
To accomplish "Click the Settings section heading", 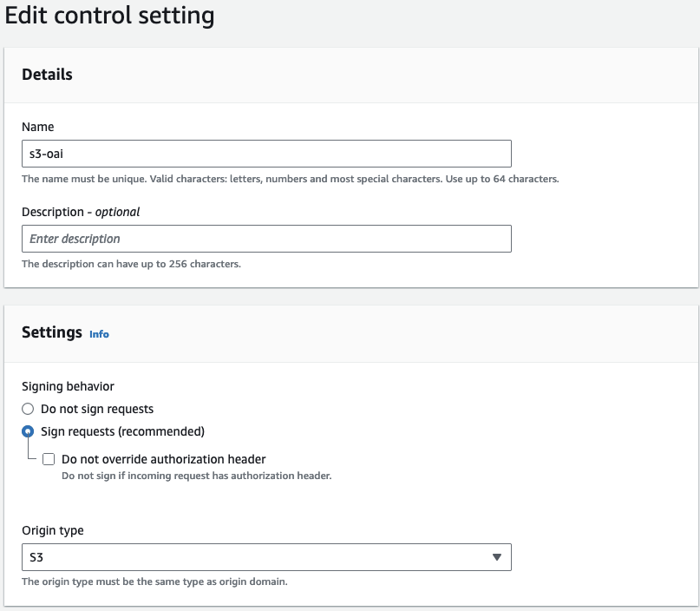I will coord(51,332).
